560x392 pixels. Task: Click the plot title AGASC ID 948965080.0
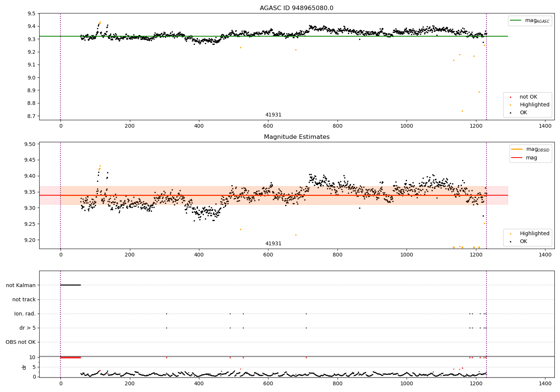point(296,8)
